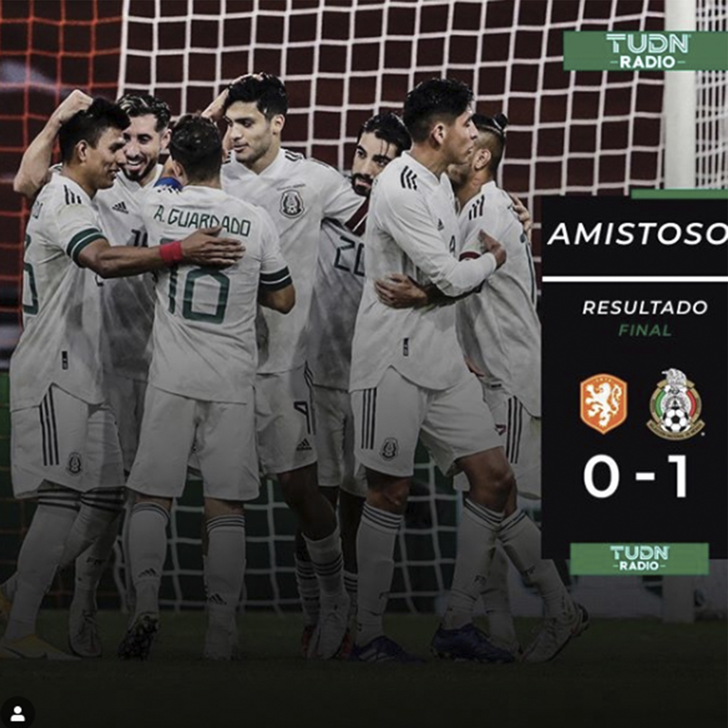The width and height of the screenshot is (728, 728).
Task: Click the 0 - 1 final score
Action: point(636,477)
